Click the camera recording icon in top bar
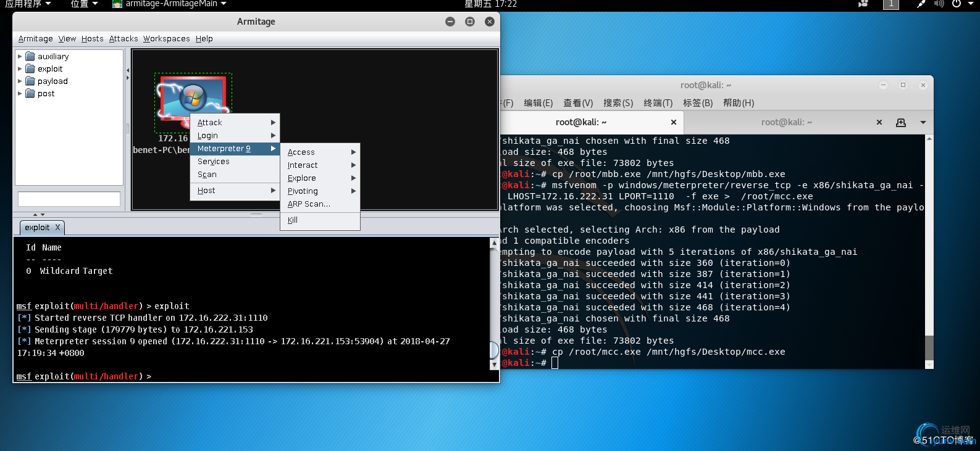Image resolution: width=980 pixels, height=451 pixels. tap(863, 4)
